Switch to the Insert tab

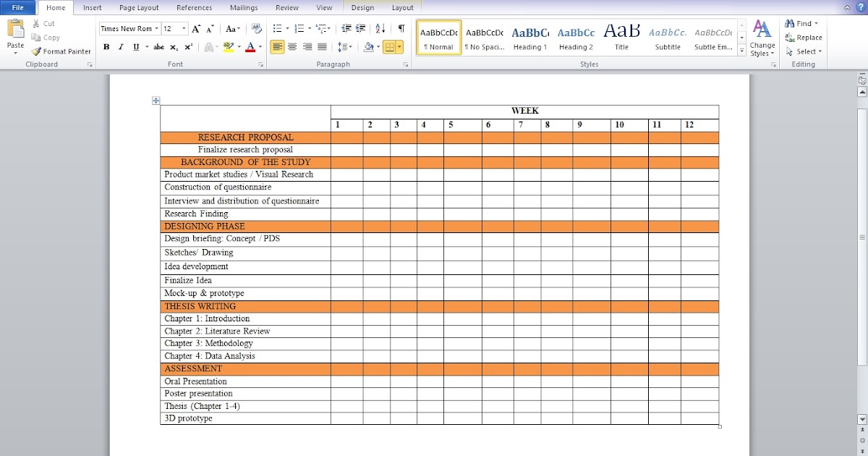92,8
